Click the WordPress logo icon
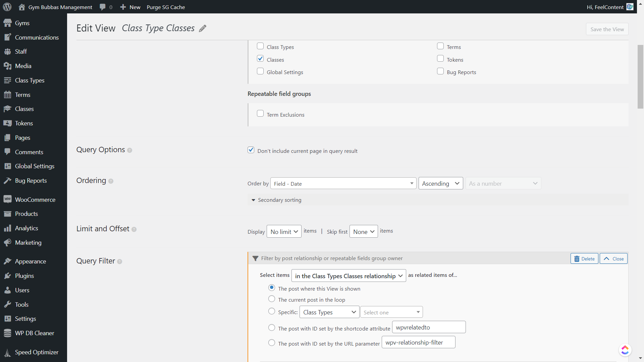This screenshot has width=644, height=362. pos(7,7)
